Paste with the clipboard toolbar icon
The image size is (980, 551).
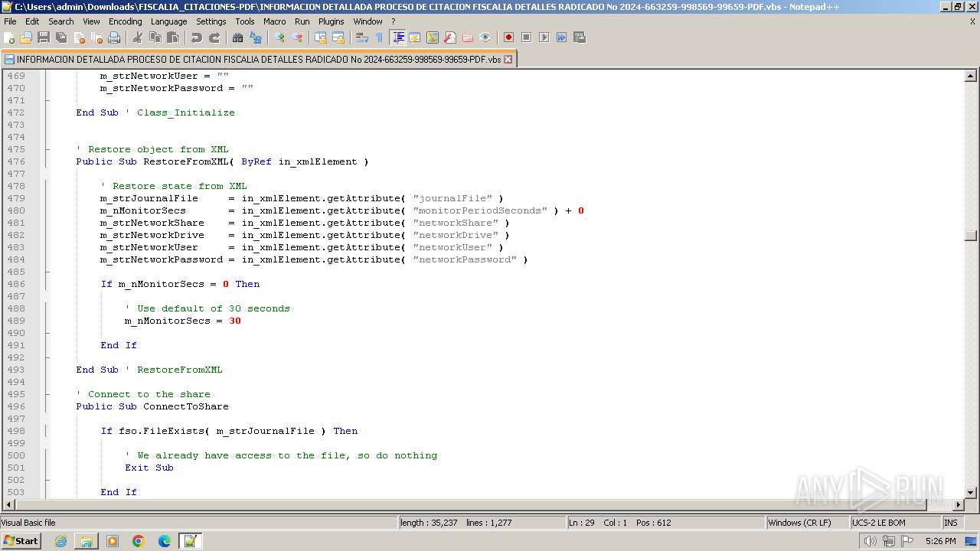click(x=173, y=37)
